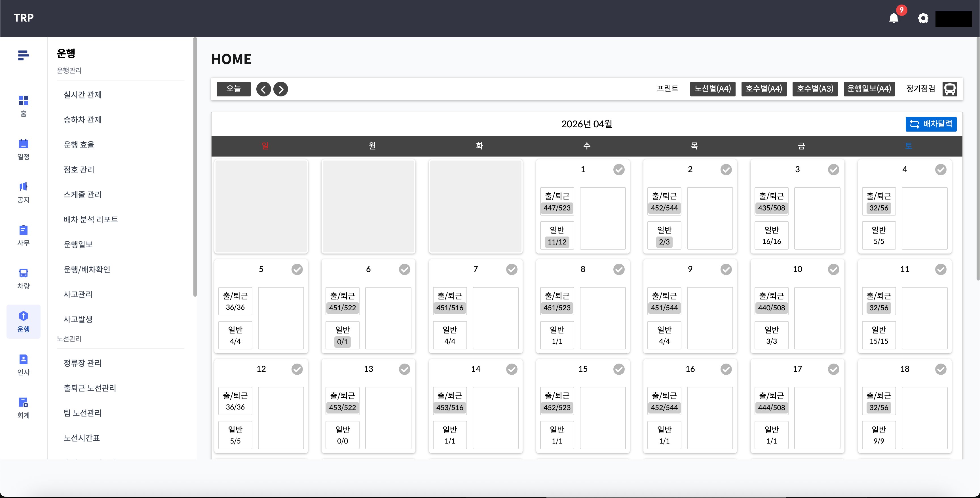Go to next month arrow

point(281,89)
